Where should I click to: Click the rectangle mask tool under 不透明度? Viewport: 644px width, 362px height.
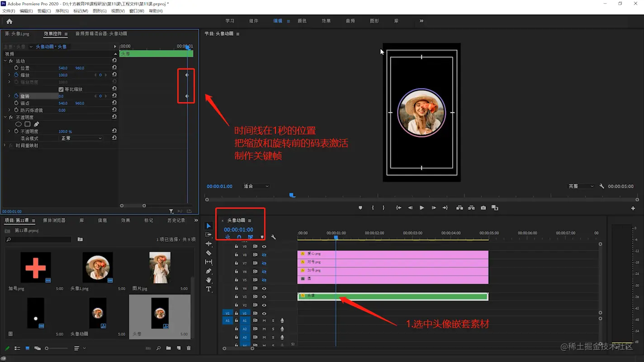coord(28,124)
